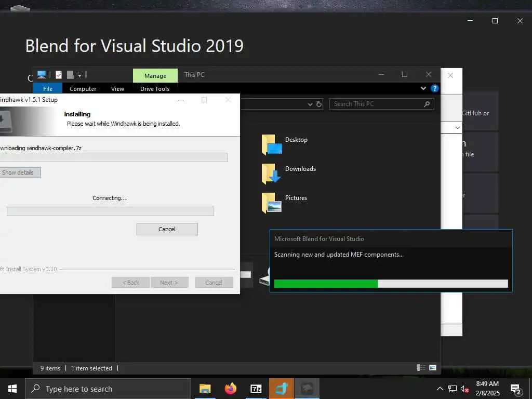
Task: Click the active Cancel button below Connecting
Action: [x=167, y=229]
